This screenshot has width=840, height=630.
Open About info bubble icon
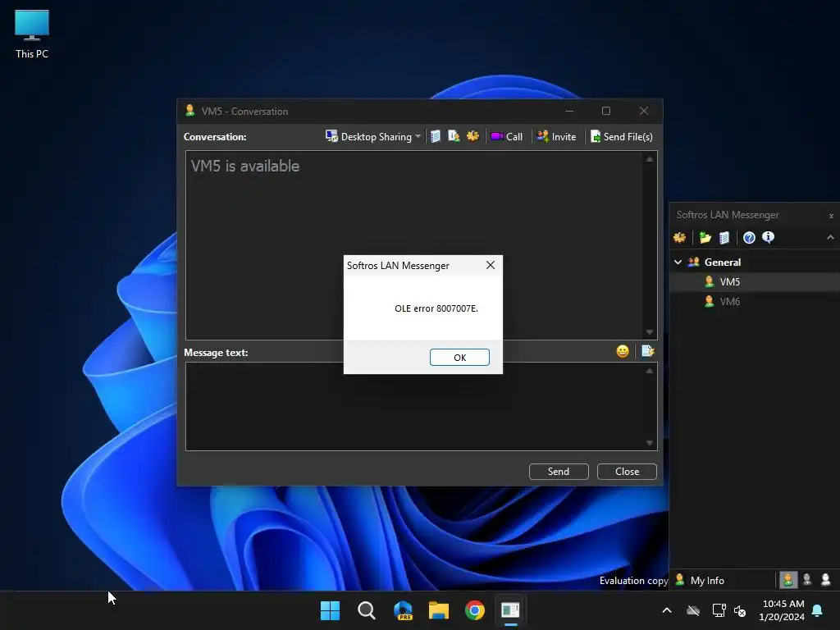coord(768,238)
